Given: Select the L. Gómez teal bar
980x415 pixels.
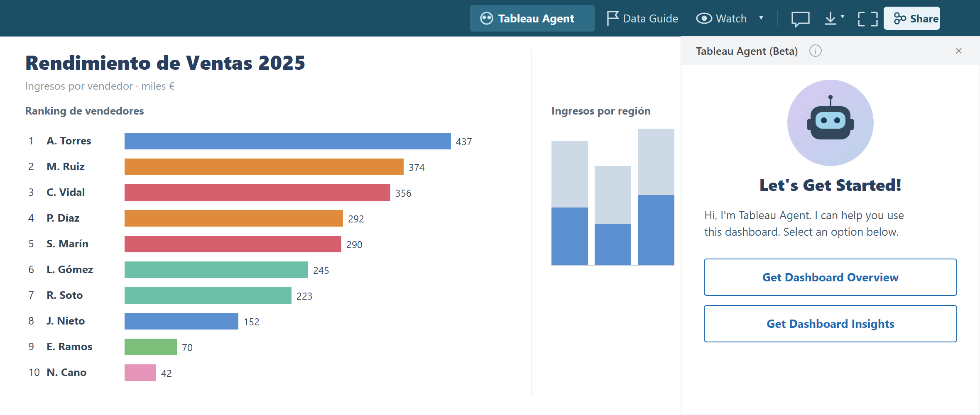Looking at the screenshot, I should click(x=216, y=270).
